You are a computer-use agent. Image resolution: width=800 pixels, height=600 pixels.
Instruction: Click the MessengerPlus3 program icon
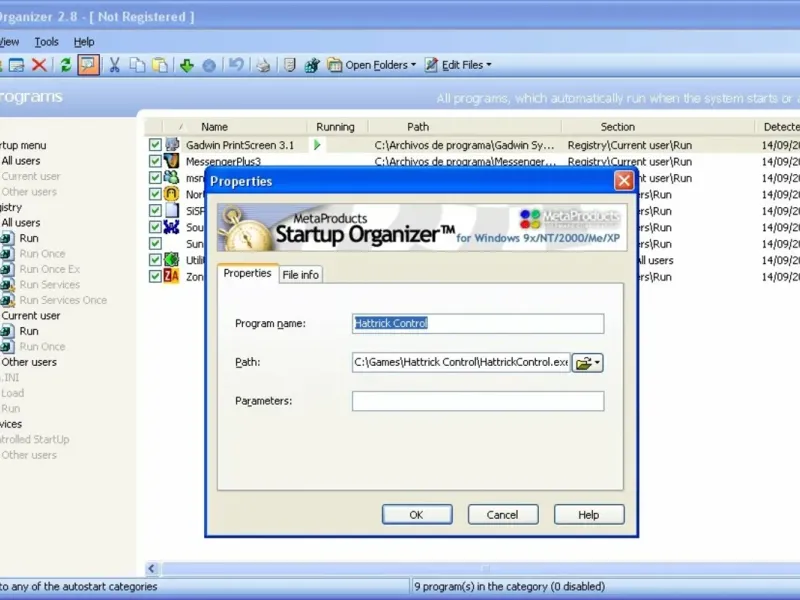point(172,161)
